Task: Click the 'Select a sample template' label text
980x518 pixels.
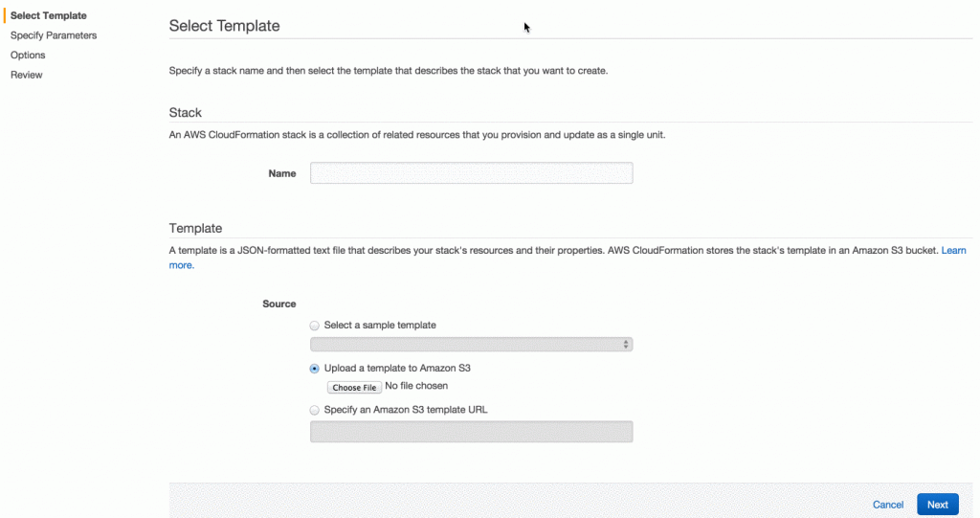Action: pyautogui.click(x=380, y=326)
